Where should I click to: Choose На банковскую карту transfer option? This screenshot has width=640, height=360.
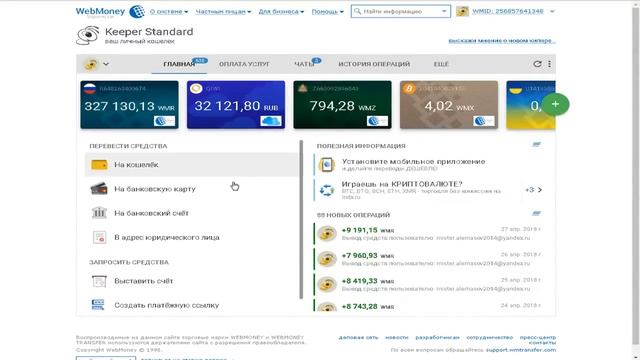191,189
